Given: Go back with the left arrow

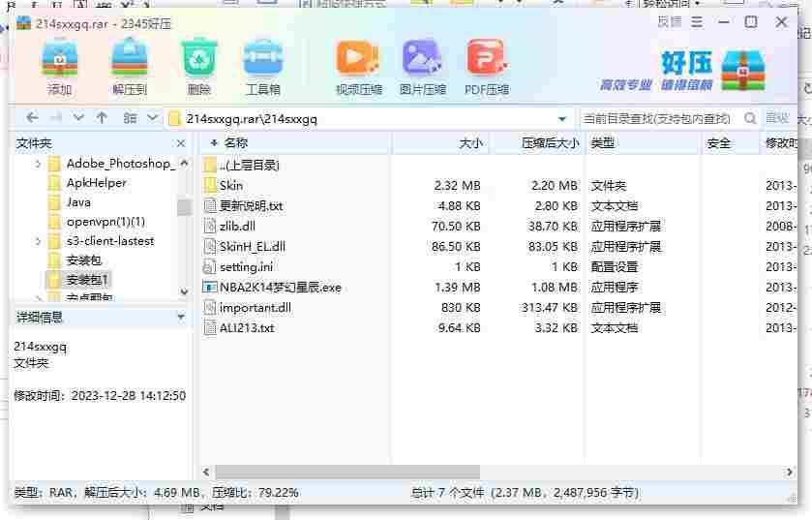Looking at the screenshot, I should 32,118.
